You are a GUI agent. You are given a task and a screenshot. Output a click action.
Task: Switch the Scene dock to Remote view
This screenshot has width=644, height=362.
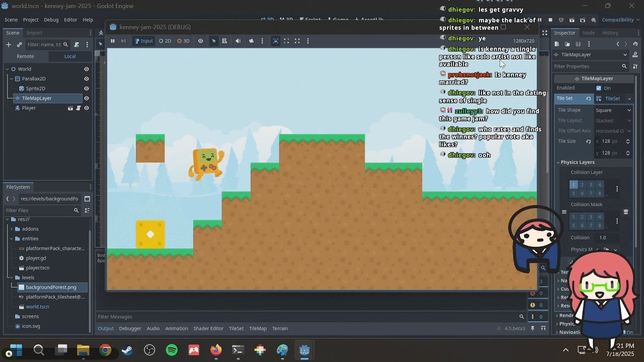coord(25,56)
